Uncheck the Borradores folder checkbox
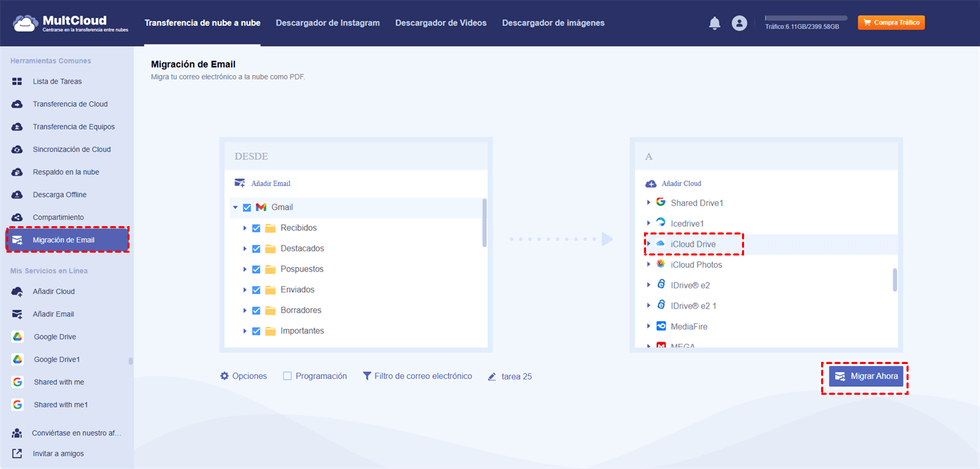The width and height of the screenshot is (980, 469). pyautogui.click(x=256, y=310)
